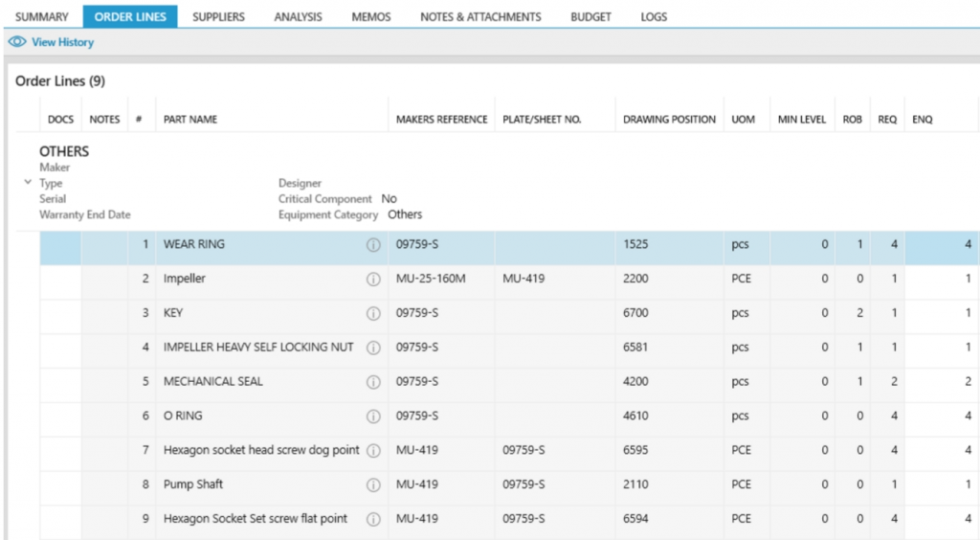
Task: Sort by PART NAME column header
Action: [190, 120]
